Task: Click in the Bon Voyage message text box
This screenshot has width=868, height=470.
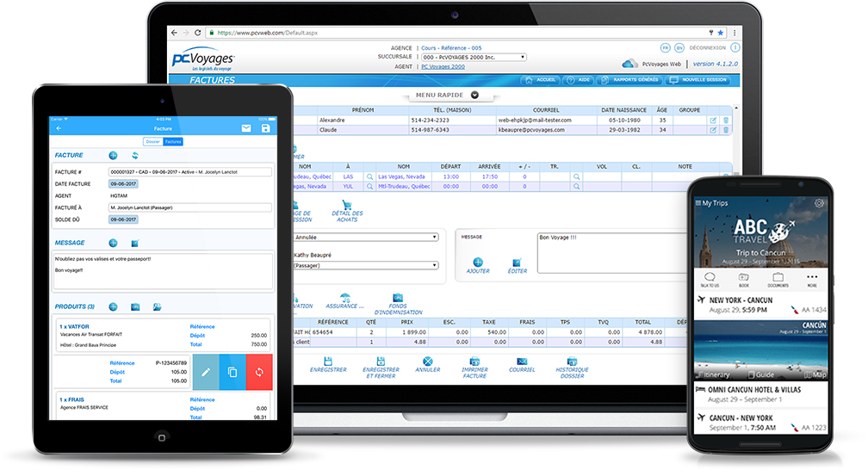Action: click(611, 252)
